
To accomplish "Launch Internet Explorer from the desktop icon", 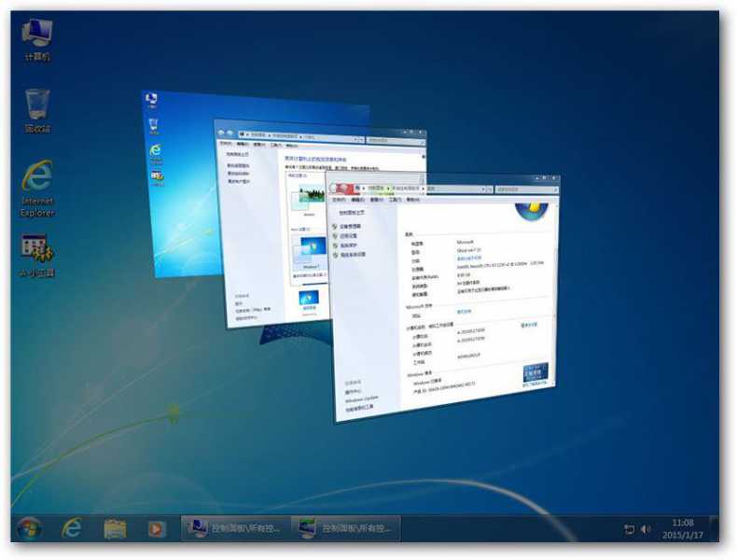I will click(x=37, y=189).
